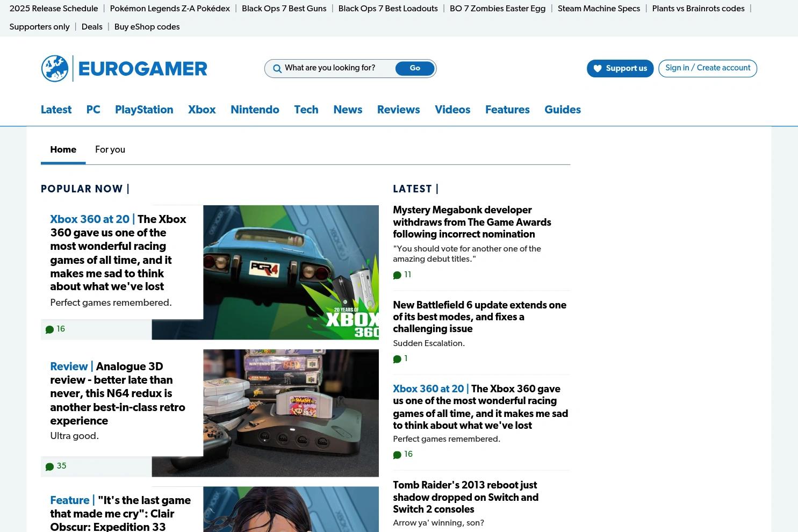The height and width of the screenshot is (532, 798).
Task: Click the 'Ultra good.' subtitle text
Action: (x=74, y=436)
